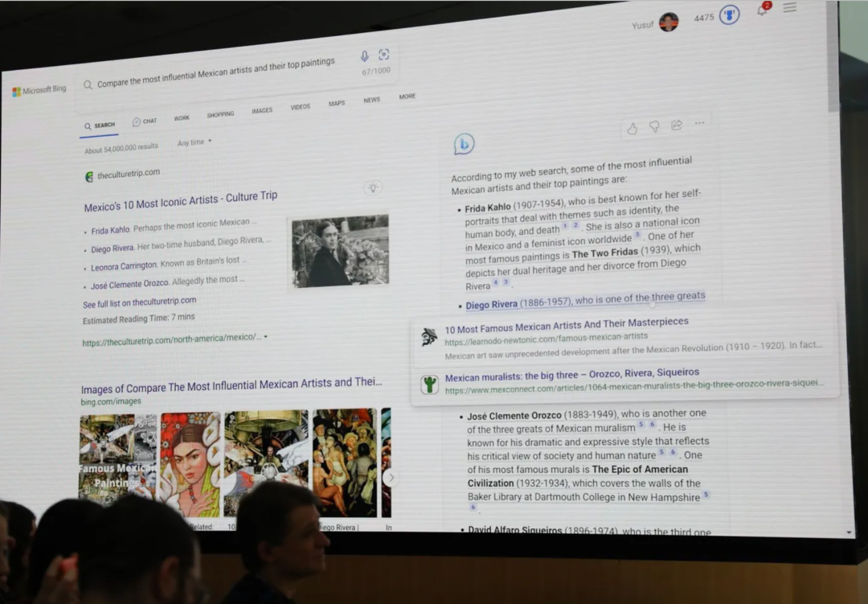Expand the More tab menu
The image size is (868, 604).
407,97
